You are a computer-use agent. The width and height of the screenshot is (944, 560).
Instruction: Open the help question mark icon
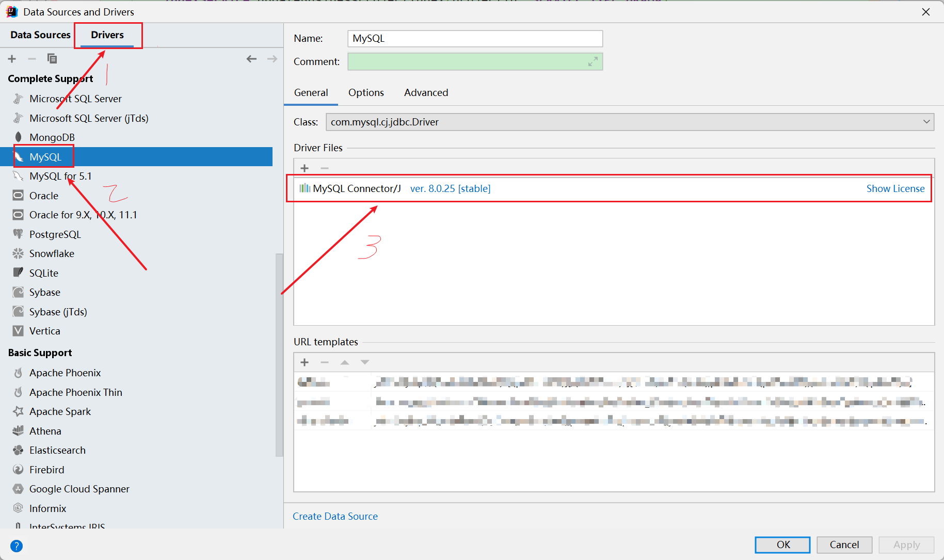pos(17,546)
